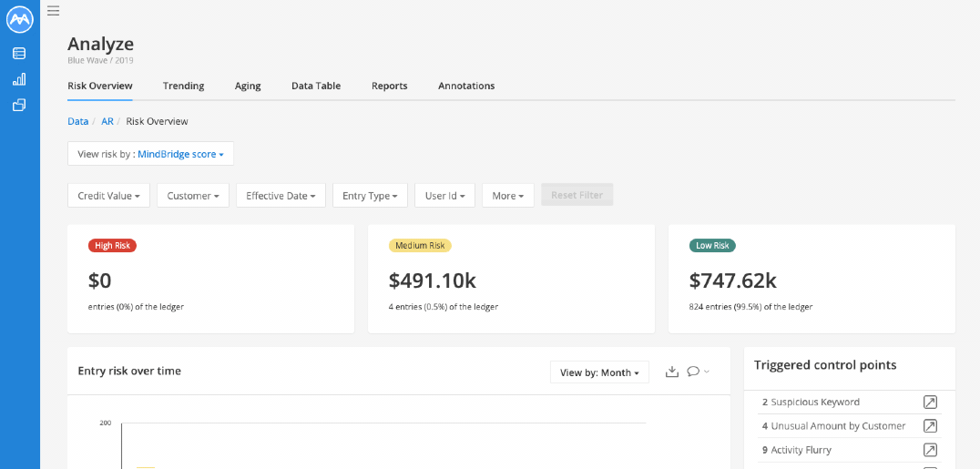
Task: Expand the Customer filter
Action: [x=193, y=195]
